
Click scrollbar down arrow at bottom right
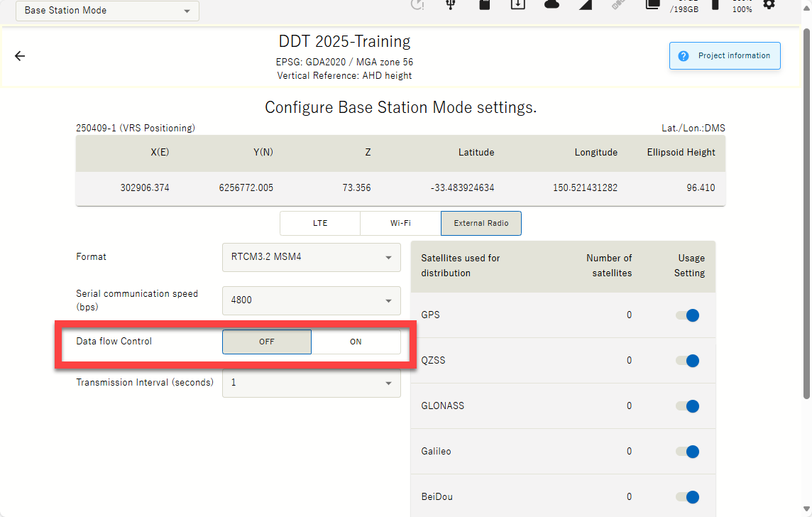pyautogui.click(x=806, y=508)
